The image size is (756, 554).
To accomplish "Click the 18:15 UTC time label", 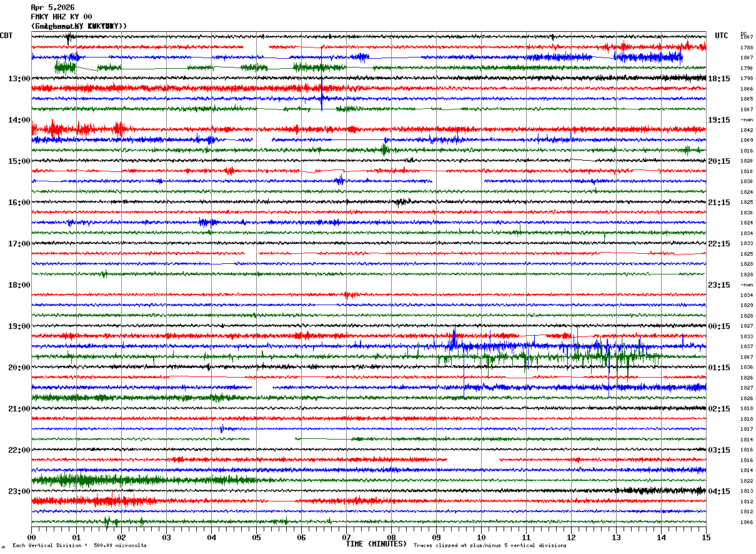I will [x=719, y=78].
